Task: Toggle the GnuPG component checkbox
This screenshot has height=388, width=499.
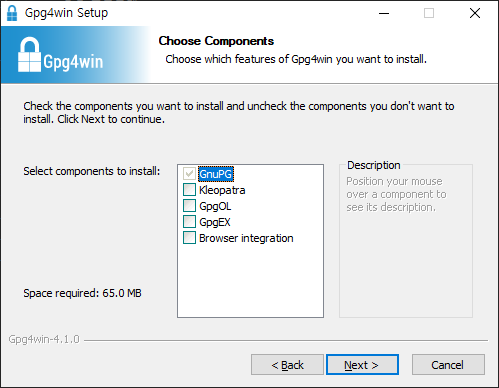Action: 189,174
